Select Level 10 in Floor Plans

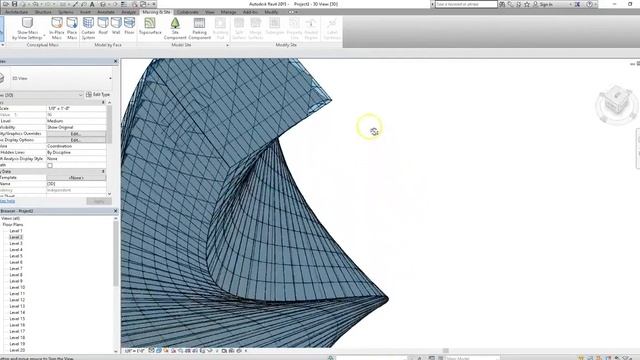pyautogui.click(x=17, y=287)
